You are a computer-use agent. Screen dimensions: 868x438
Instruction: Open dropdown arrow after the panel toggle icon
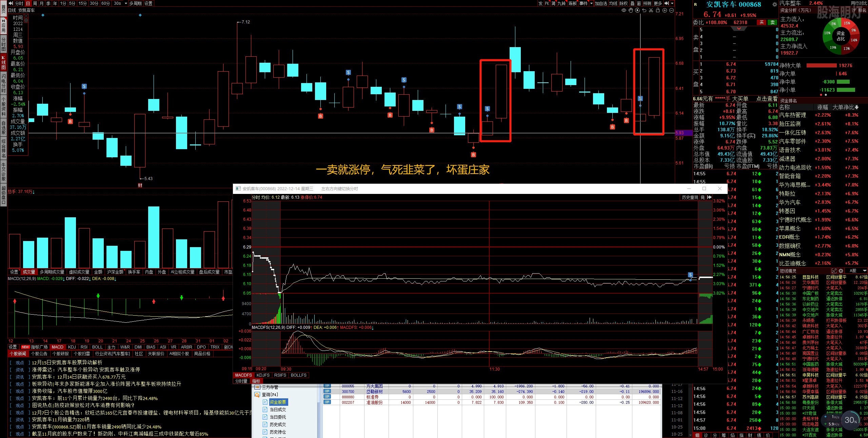[x=672, y=3]
